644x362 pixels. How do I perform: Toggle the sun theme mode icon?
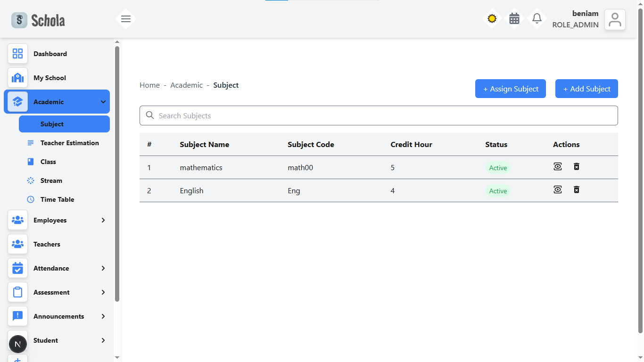[492, 19]
